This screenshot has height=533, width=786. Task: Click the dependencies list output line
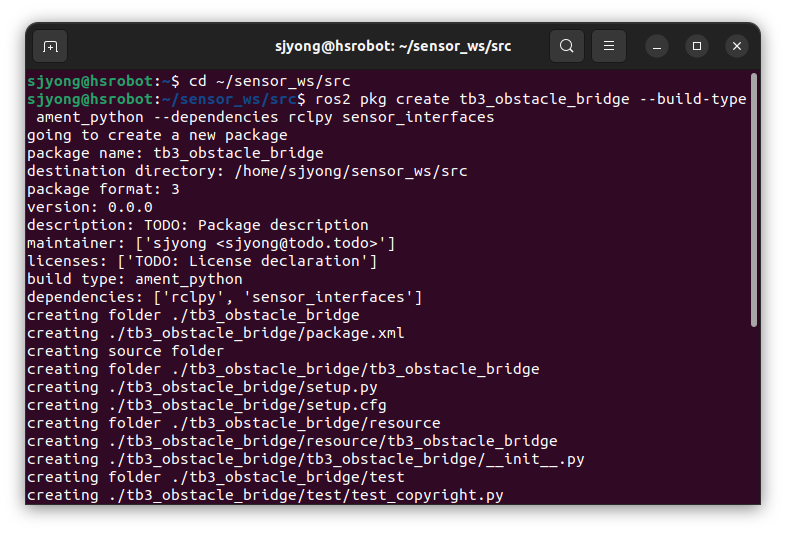pyautogui.click(x=225, y=297)
